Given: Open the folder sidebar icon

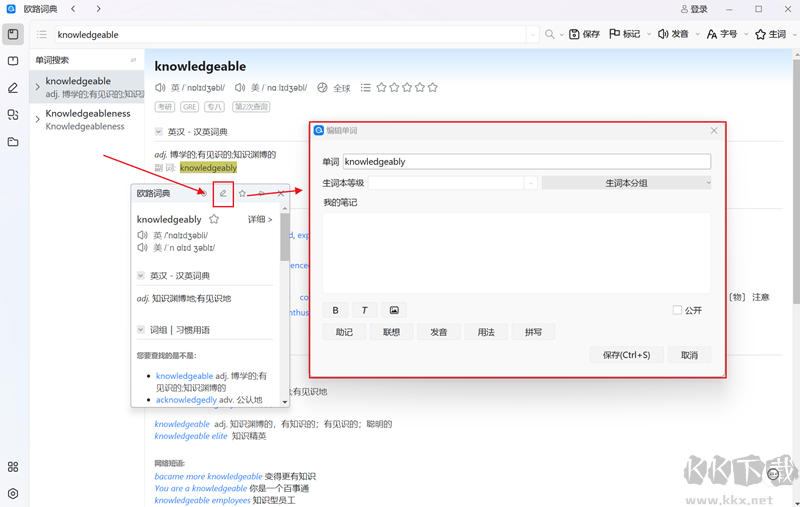Looking at the screenshot, I should click(13, 142).
